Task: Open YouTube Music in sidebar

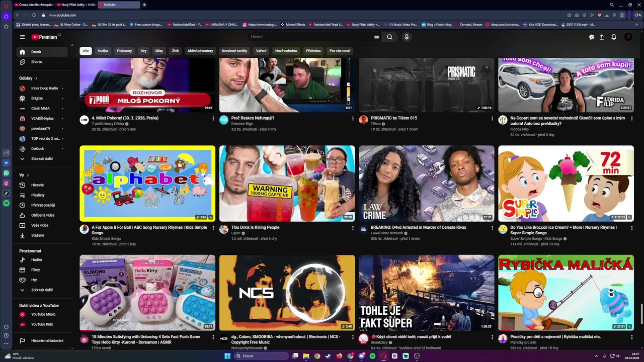Action: click(42, 314)
